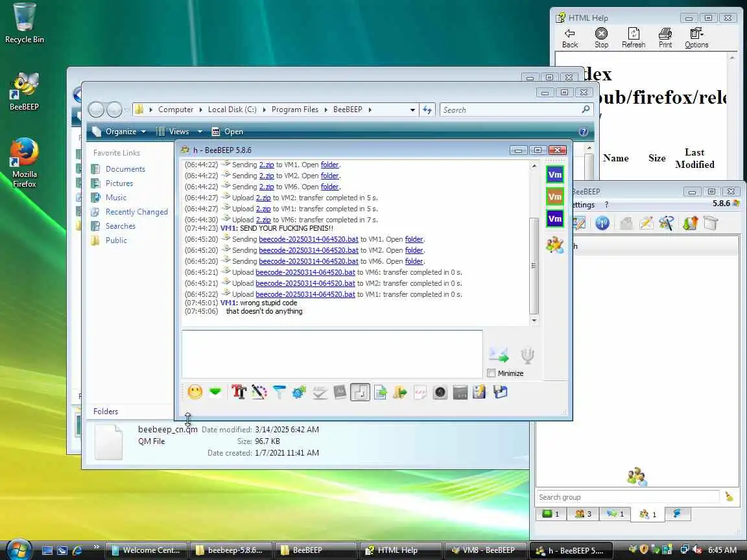Click the trash bin icon in VM8 BeeBEEP

coord(710,223)
